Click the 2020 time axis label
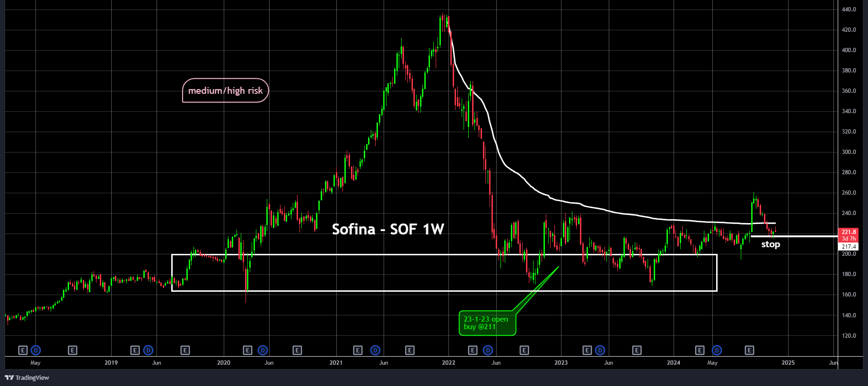 (x=224, y=363)
